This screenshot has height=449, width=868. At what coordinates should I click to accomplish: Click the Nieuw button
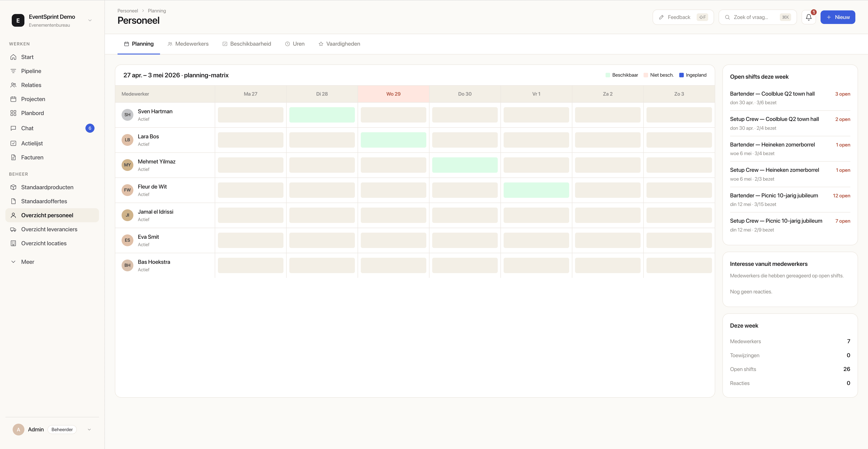pyautogui.click(x=837, y=17)
